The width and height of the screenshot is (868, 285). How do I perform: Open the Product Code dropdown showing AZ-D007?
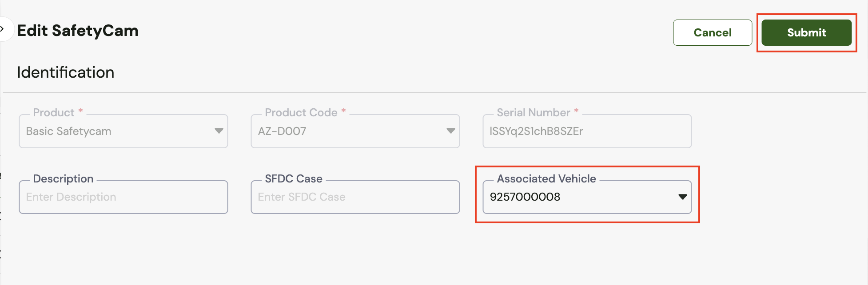[x=346, y=131]
